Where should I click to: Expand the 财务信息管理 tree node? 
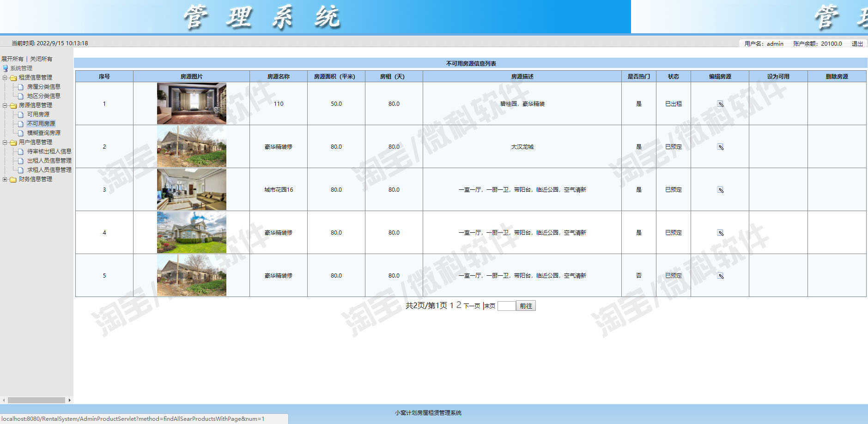coord(5,179)
